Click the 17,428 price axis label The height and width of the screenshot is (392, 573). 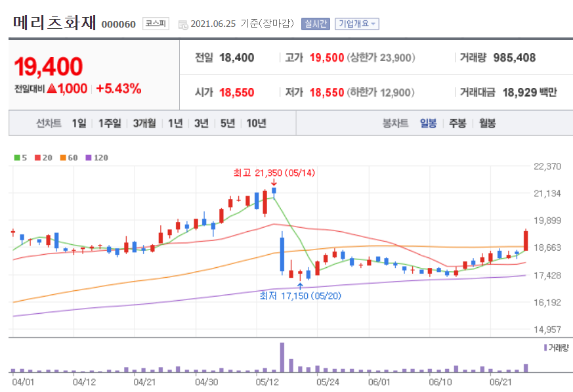click(547, 275)
